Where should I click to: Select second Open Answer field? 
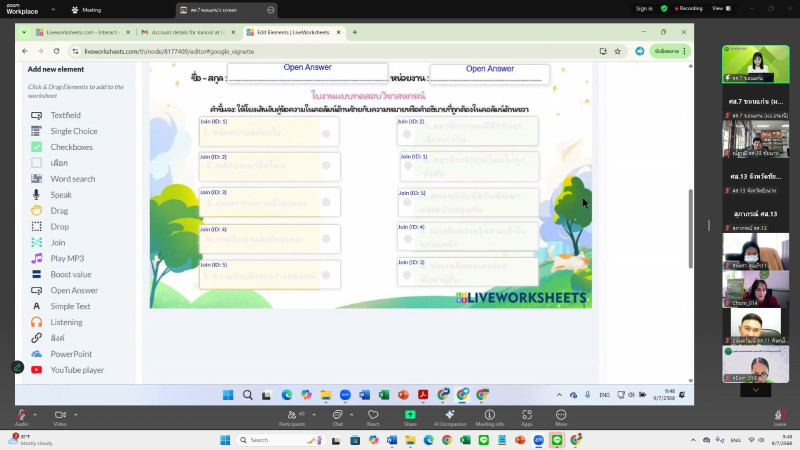(x=490, y=73)
